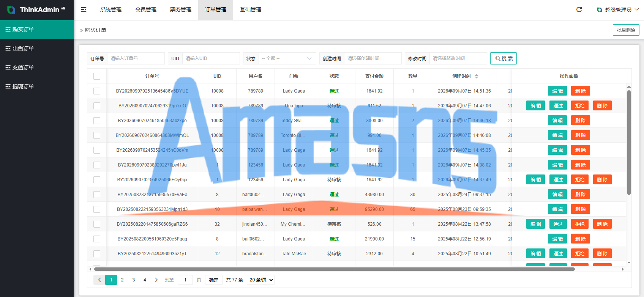Refresh the page with the reload icon
644x297 pixels.
point(579,9)
